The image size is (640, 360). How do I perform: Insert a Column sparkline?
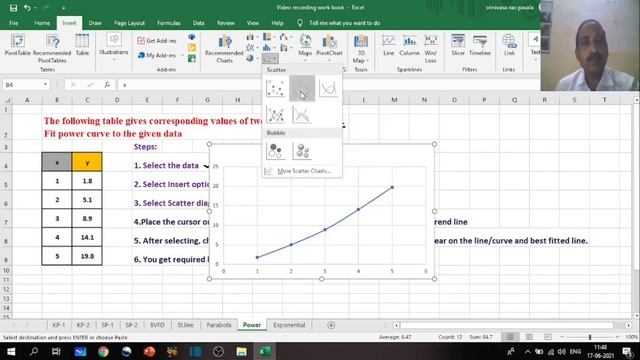click(409, 46)
